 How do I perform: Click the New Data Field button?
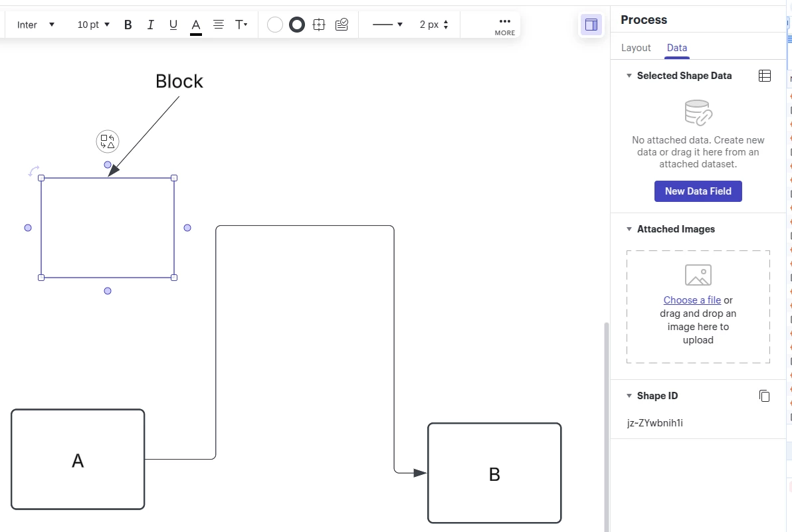click(698, 191)
